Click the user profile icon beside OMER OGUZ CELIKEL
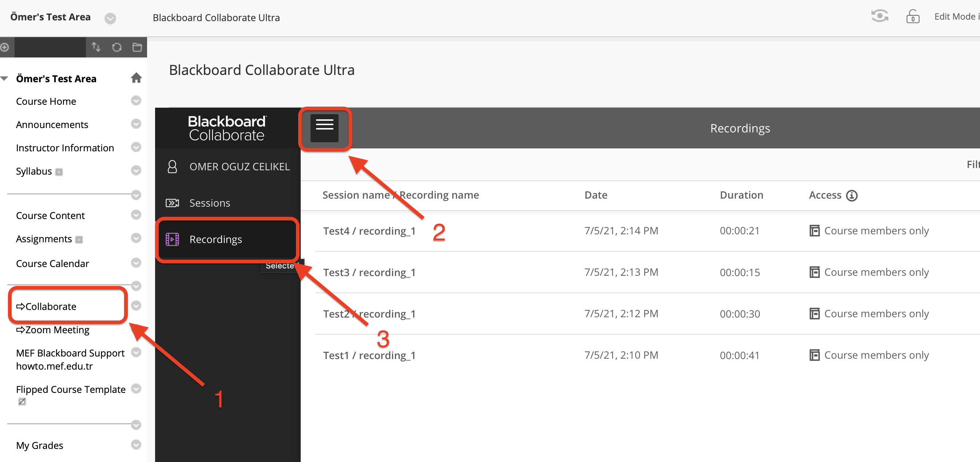 [x=172, y=167]
